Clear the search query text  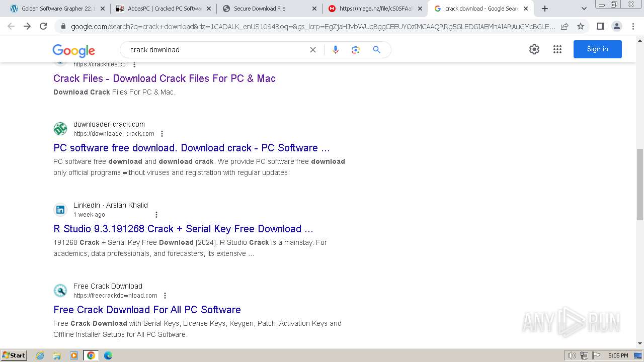point(313,50)
